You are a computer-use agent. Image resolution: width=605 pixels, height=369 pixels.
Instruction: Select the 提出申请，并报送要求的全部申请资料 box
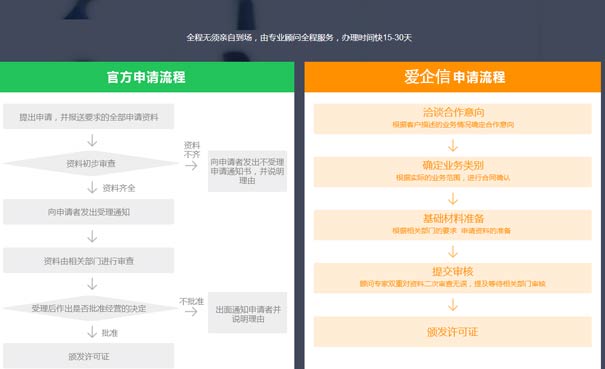tap(89, 117)
